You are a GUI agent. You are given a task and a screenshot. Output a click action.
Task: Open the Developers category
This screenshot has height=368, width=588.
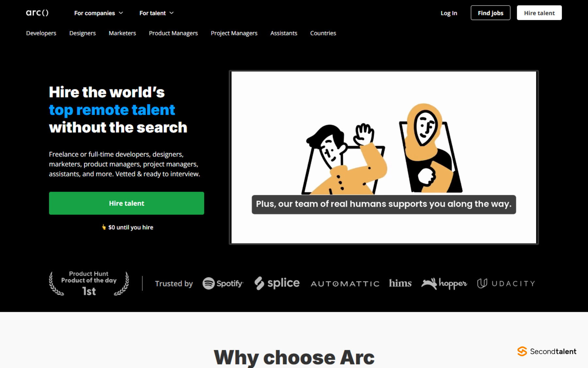pos(41,33)
